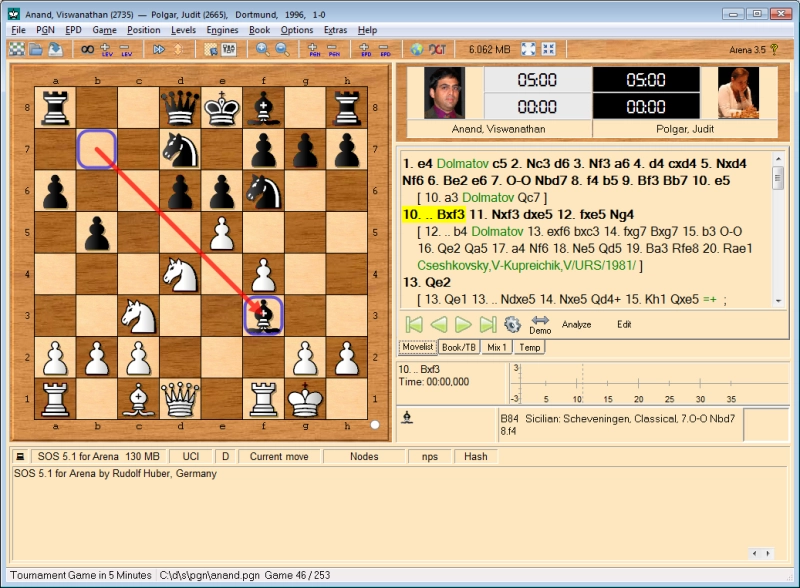The width and height of the screenshot is (800, 588).
Task: Click the highlighted move 10. .. Bxf3
Action: [x=434, y=214]
